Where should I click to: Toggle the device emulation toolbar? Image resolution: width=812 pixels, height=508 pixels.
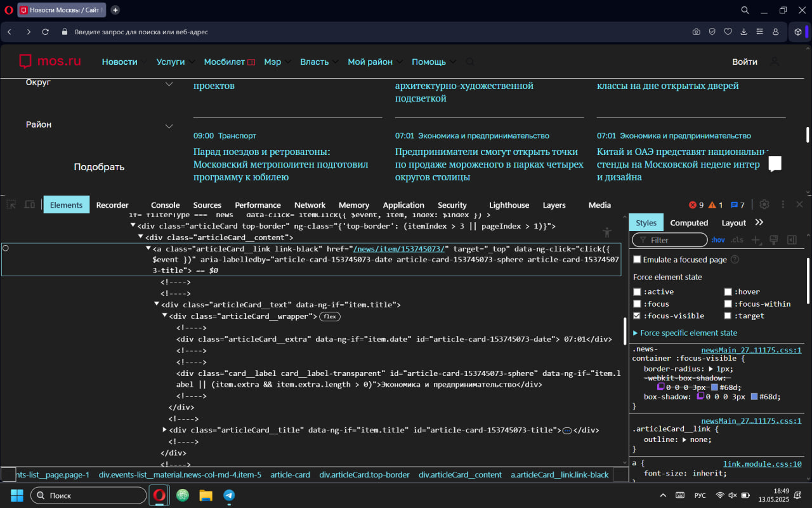coord(29,204)
